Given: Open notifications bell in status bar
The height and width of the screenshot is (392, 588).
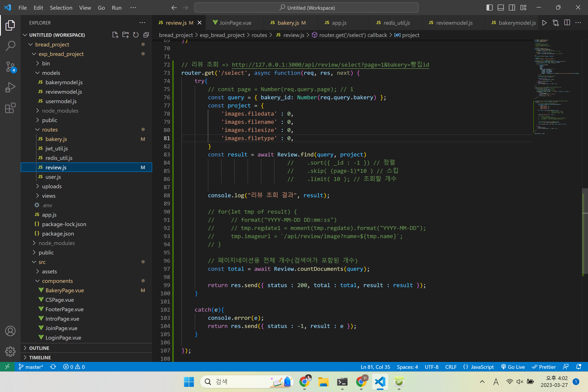Looking at the screenshot, I should [579, 367].
